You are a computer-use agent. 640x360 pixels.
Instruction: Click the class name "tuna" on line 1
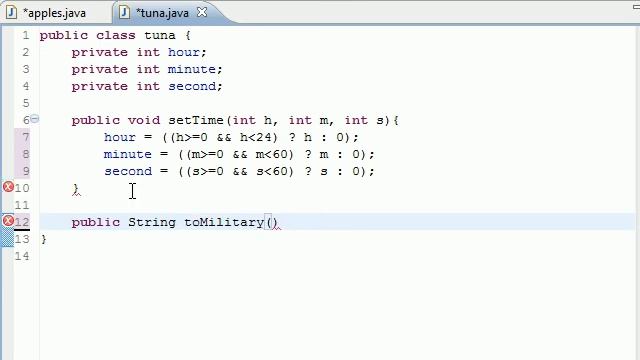(160, 35)
